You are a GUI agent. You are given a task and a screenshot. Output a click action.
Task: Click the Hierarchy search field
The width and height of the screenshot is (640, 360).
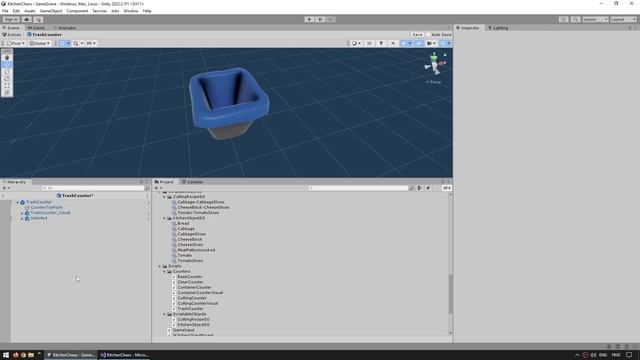[x=93, y=188]
